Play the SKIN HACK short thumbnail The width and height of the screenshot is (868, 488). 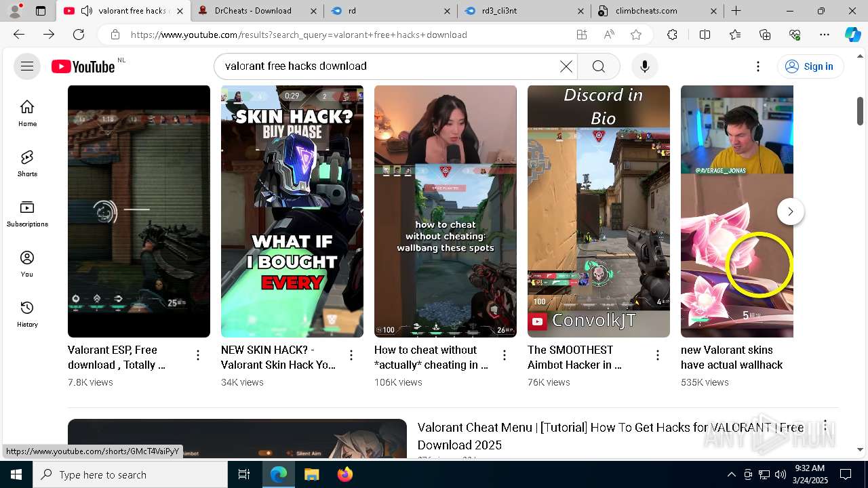(292, 211)
